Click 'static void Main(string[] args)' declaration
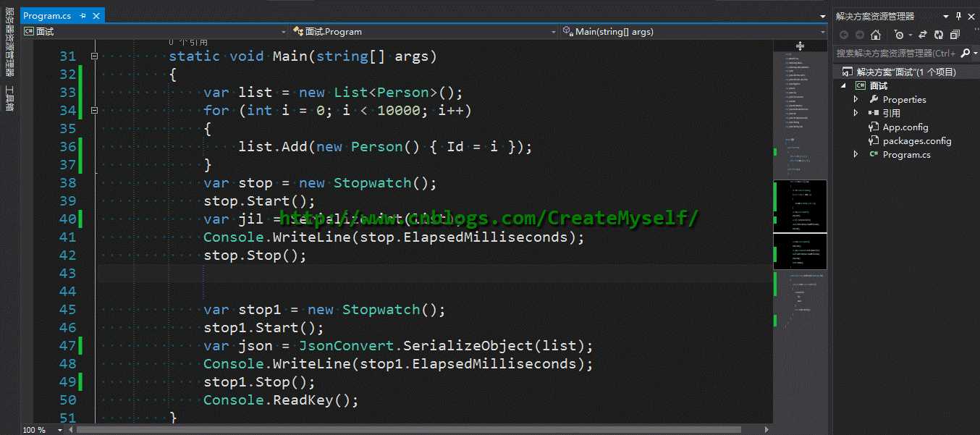The width and height of the screenshot is (980, 435). [303, 56]
